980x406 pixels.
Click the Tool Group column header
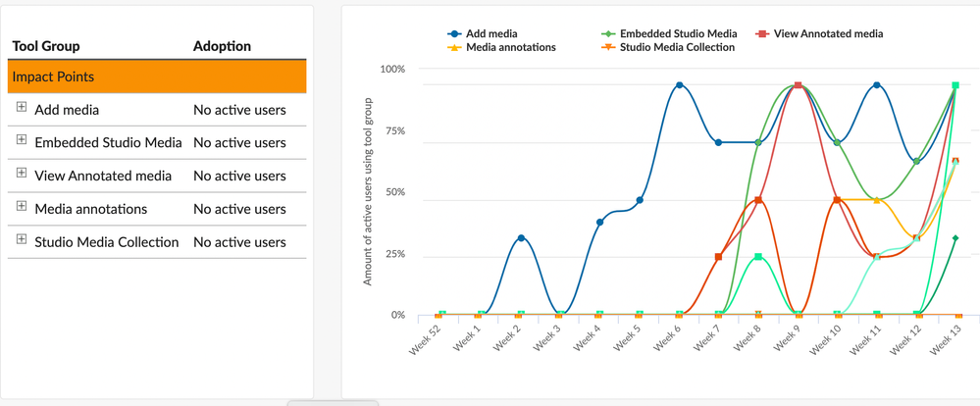46,46
